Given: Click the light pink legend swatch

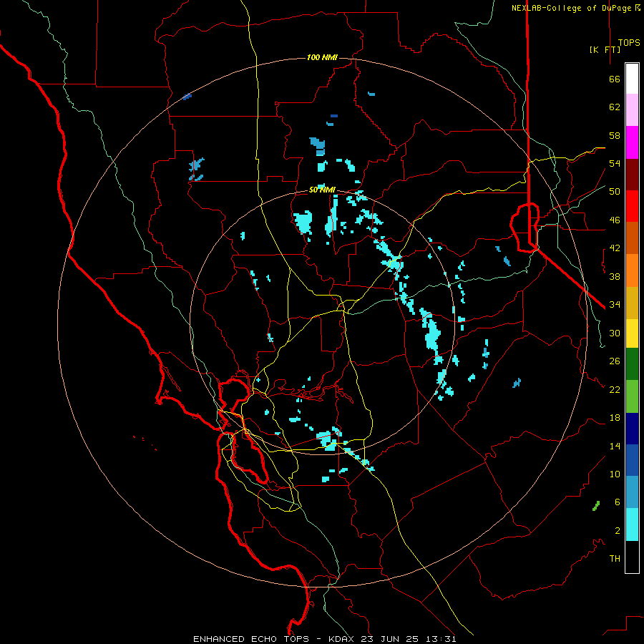Looking at the screenshot, I should pyautogui.click(x=632, y=110).
